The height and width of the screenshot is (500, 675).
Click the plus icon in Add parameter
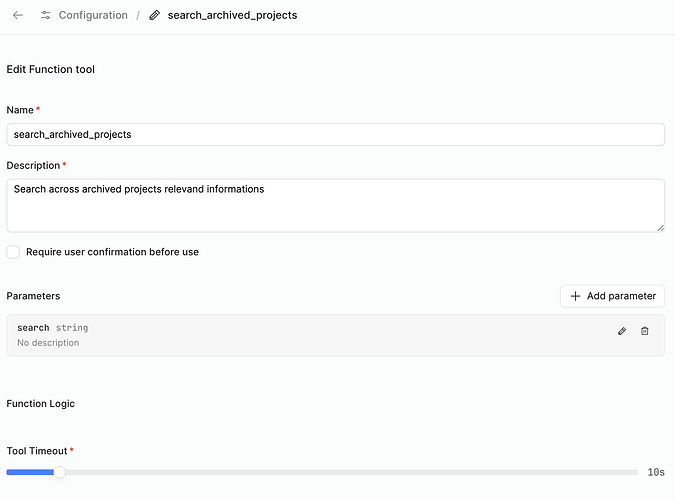click(x=575, y=296)
